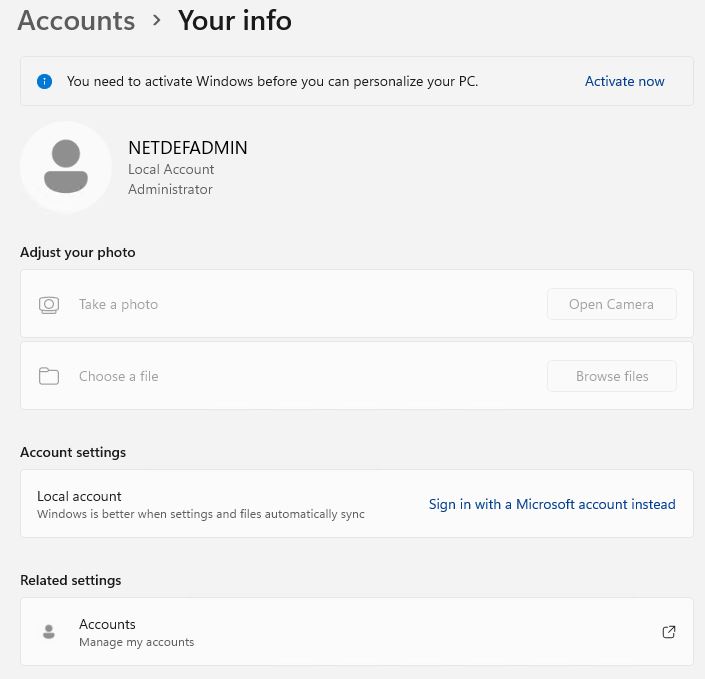This screenshot has height=679, width=705.
Task: Open Accounts via the external link icon
Action: pos(669,632)
